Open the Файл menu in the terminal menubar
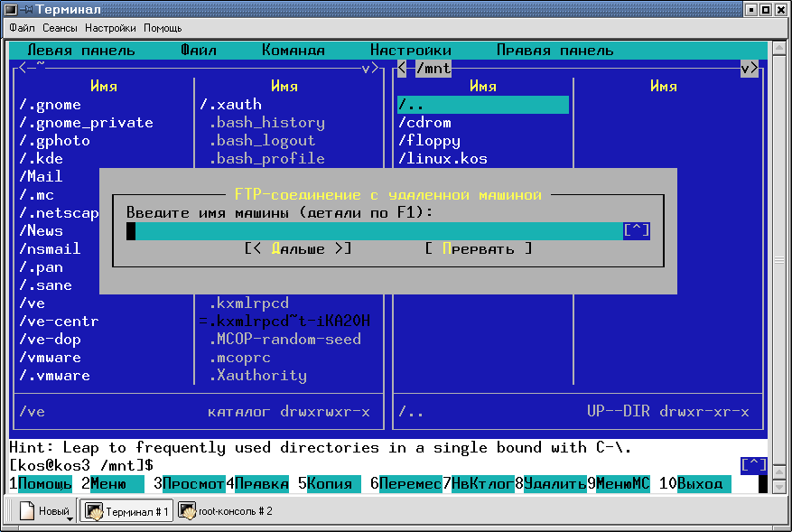This screenshot has height=532, width=792. pyautogui.click(x=22, y=28)
